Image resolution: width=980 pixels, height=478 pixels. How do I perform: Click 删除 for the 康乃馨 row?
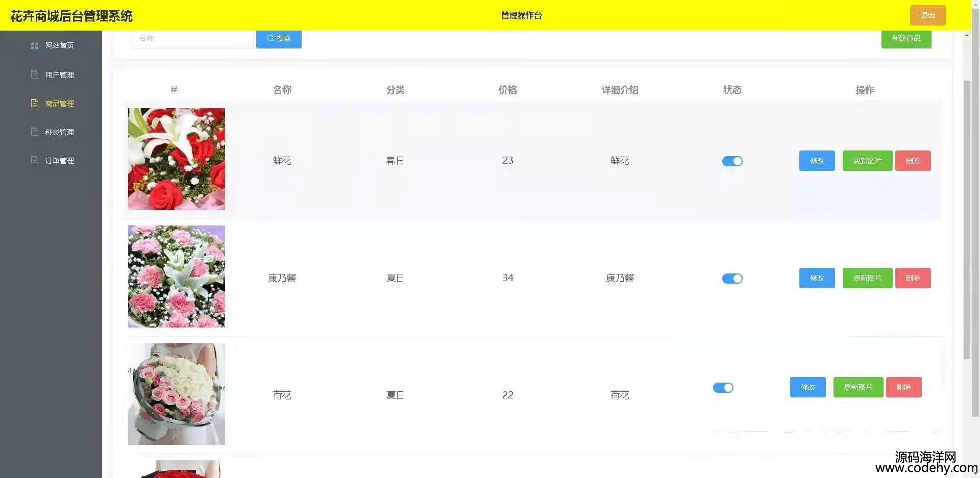tap(913, 278)
